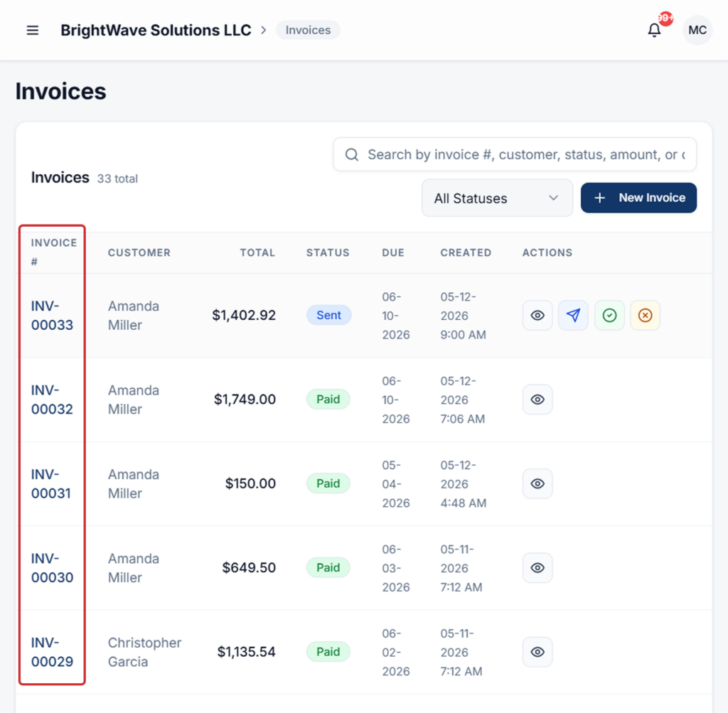Open notifications bell icon
This screenshot has height=713, width=728.
pyautogui.click(x=654, y=30)
